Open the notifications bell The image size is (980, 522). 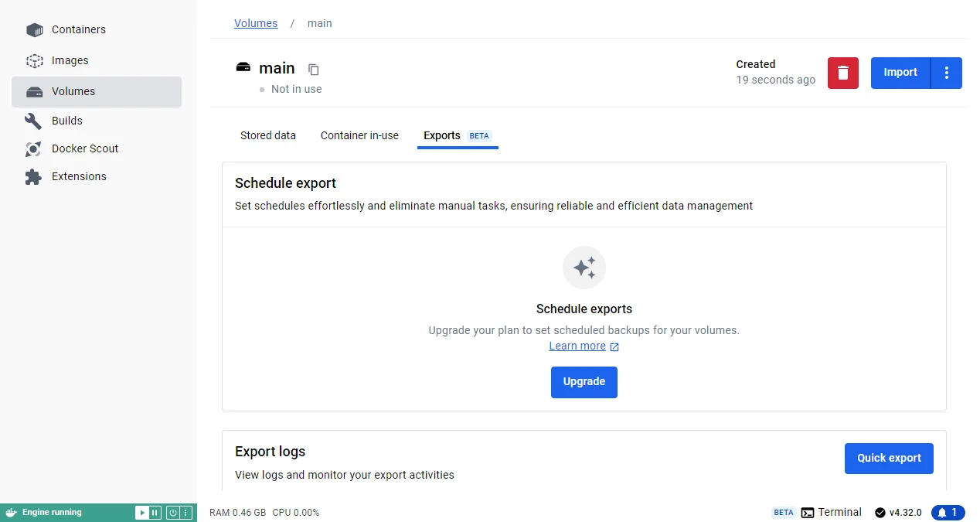[948, 513]
